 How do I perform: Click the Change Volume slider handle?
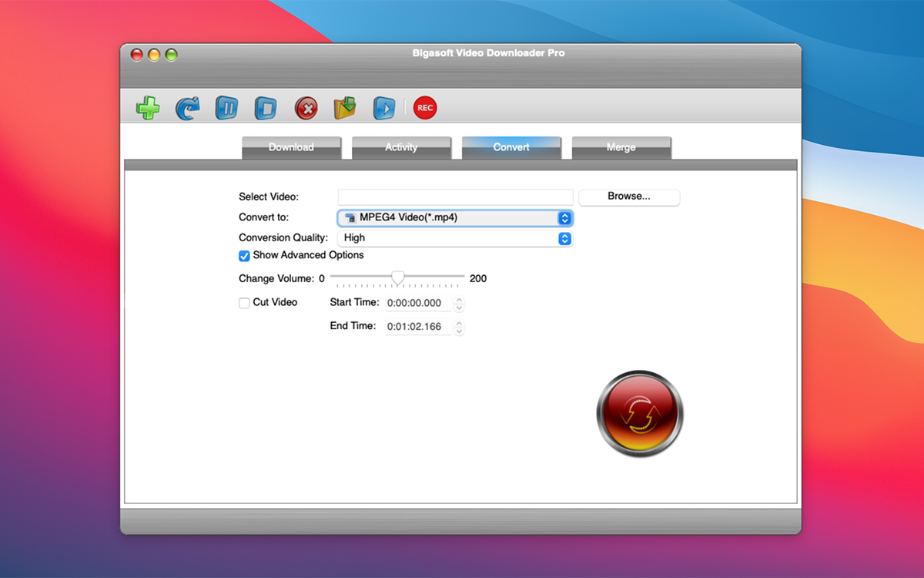(x=398, y=278)
